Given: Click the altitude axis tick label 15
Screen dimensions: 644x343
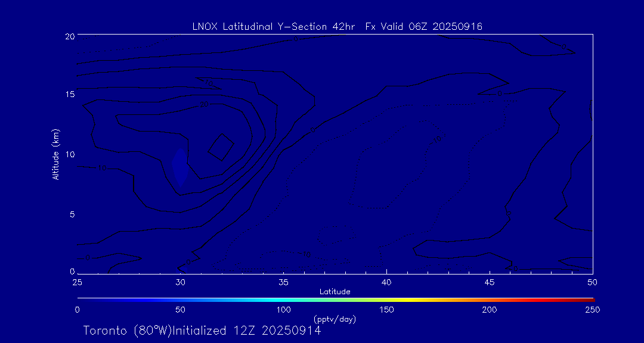Looking at the screenshot, I should (x=69, y=95).
